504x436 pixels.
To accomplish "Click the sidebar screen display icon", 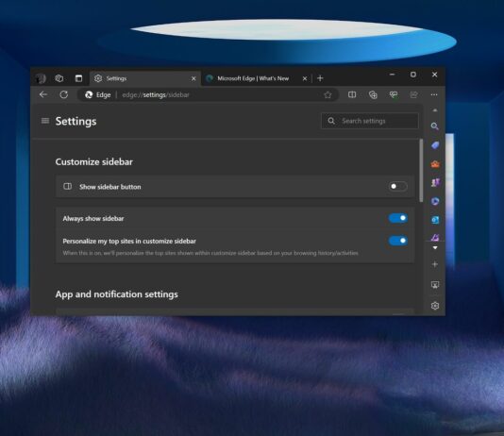I will click(x=435, y=285).
